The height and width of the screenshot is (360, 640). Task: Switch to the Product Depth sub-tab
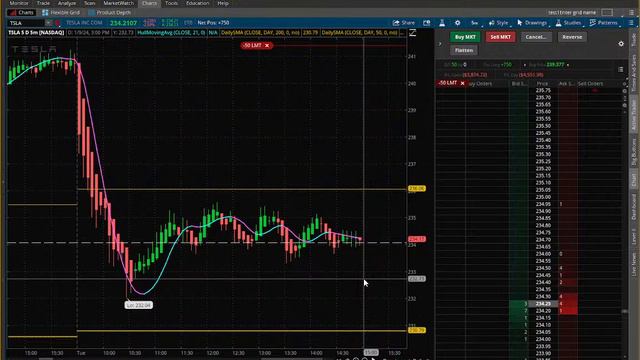coord(109,13)
